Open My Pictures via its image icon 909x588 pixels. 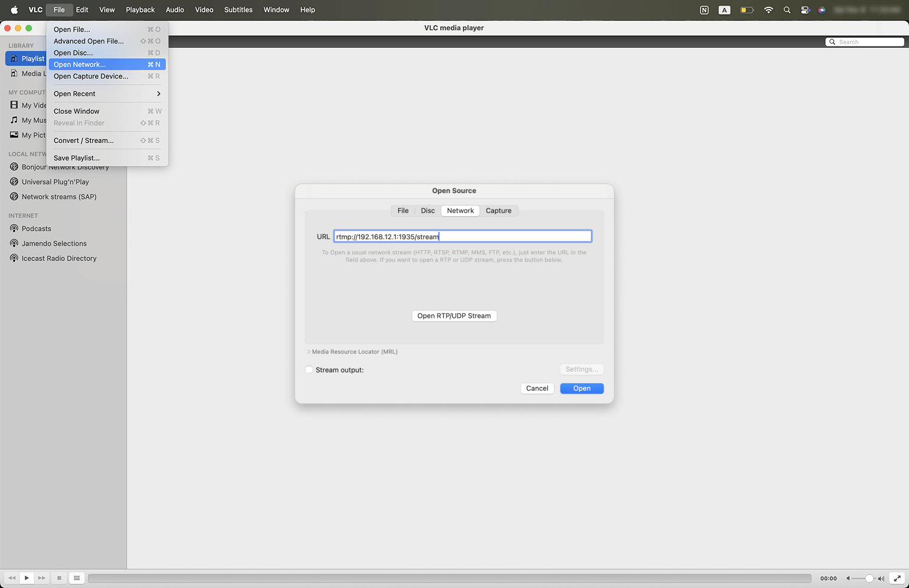pyautogui.click(x=14, y=134)
